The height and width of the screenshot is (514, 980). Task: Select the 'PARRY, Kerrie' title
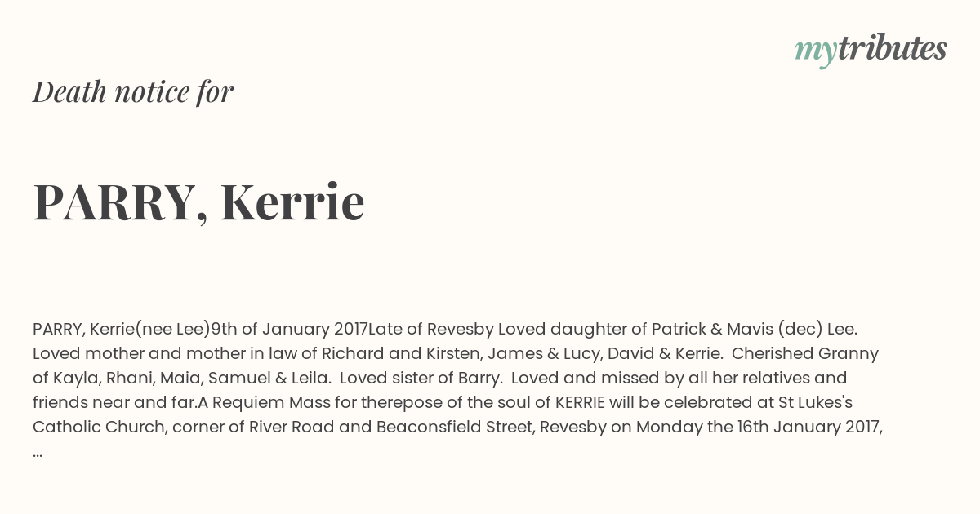tap(198, 202)
